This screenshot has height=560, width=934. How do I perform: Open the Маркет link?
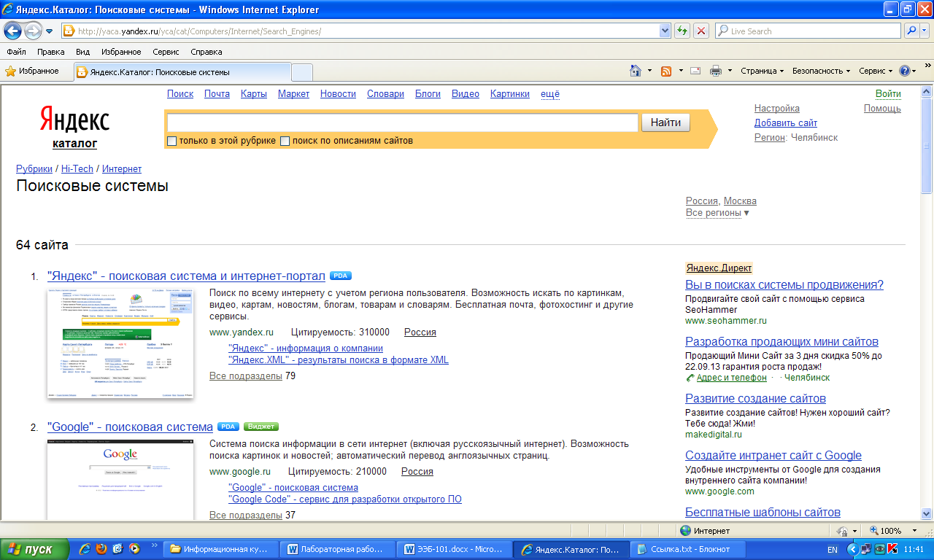(293, 94)
